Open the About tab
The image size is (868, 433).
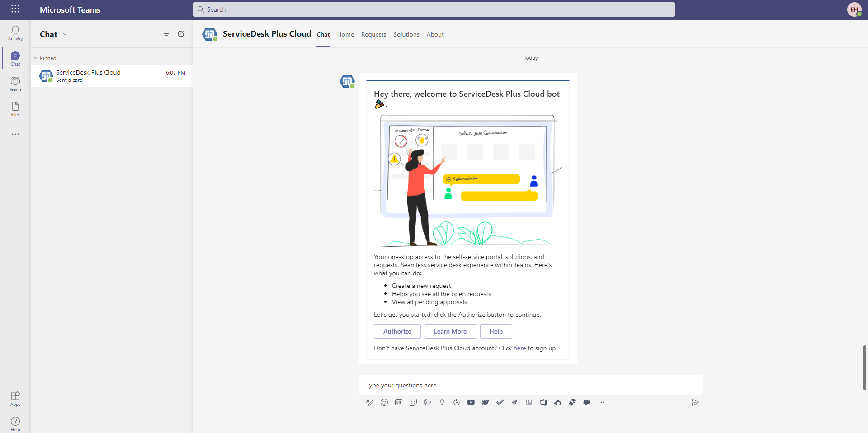click(435, 34)
